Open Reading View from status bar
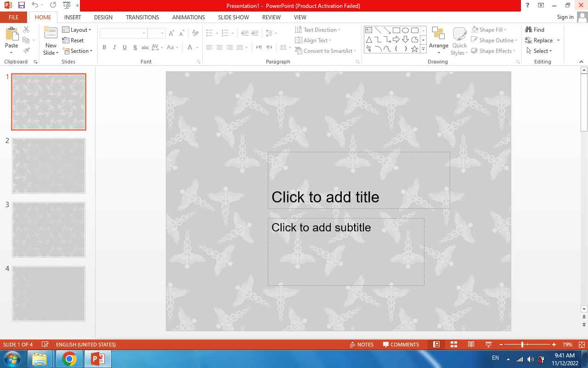This screenshot has width=588, height=368. 471,345
